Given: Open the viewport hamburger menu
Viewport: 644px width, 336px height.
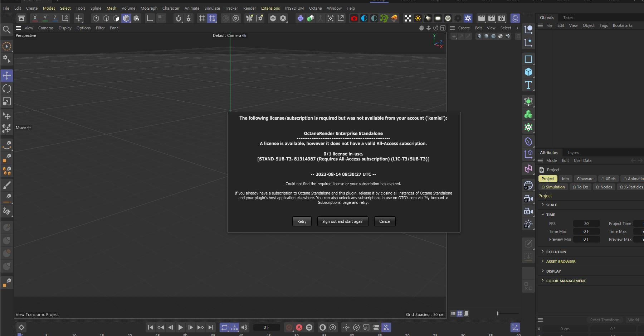Looking at the screenshot, I should click(19, 28).
